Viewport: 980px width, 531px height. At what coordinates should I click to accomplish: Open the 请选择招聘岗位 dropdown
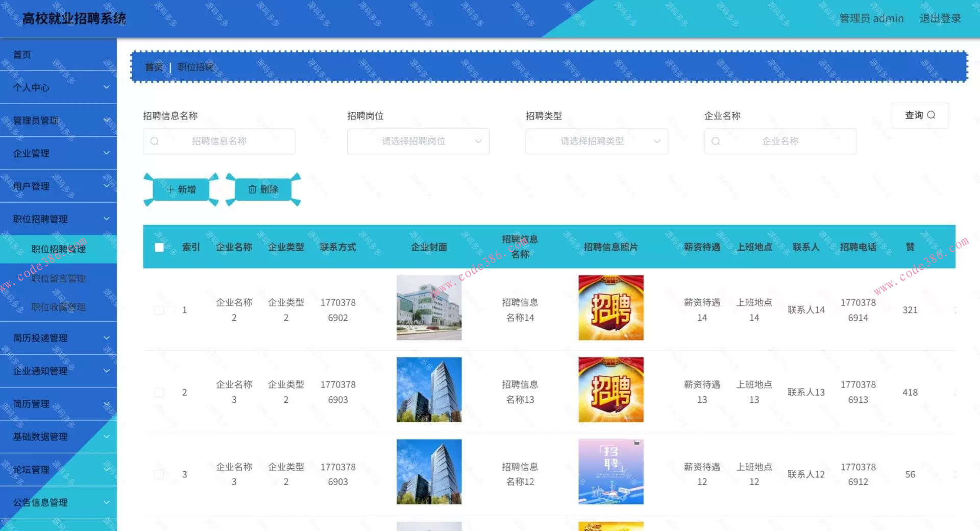(x=418, y=141)
